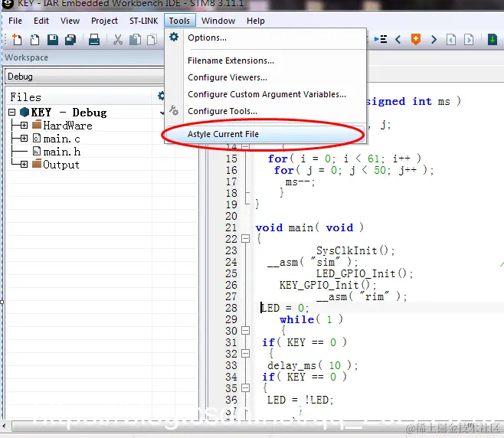Click the Options gear icon in Tools menu
This screenshot has width=504, height=438.
[174, 37]
